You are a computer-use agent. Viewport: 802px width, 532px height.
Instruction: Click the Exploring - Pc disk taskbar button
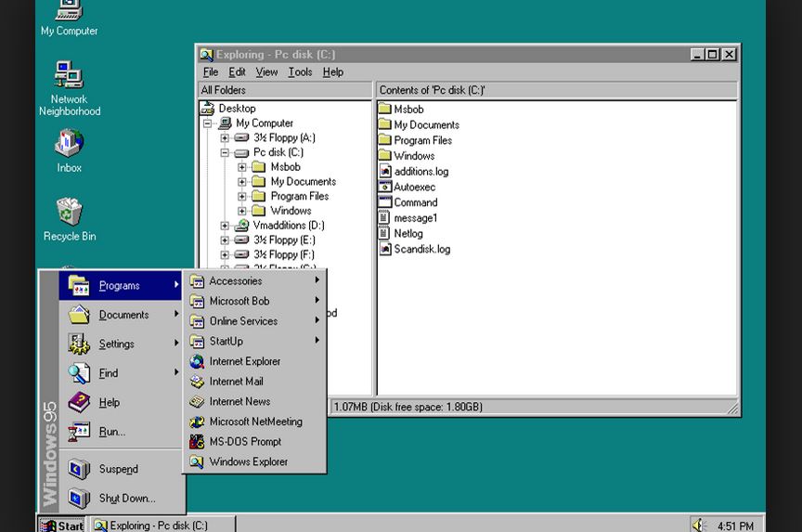[x=163, y=526]
